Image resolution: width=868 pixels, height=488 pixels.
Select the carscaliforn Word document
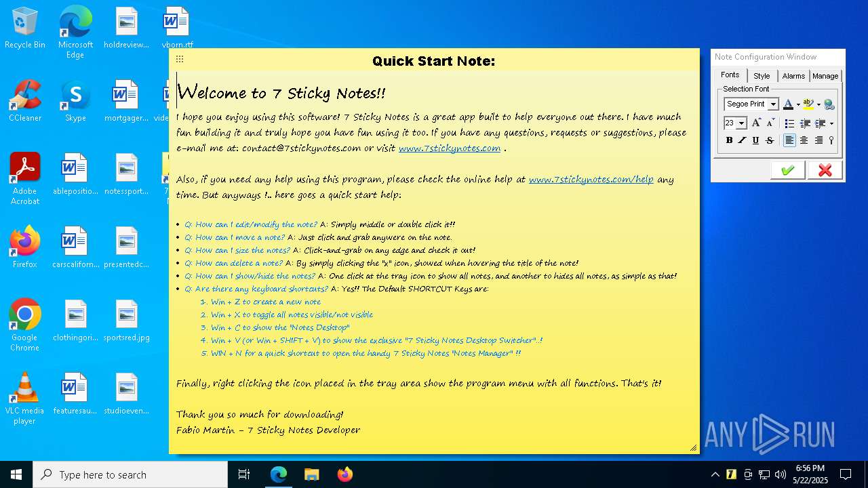click(x=75, y=247)
